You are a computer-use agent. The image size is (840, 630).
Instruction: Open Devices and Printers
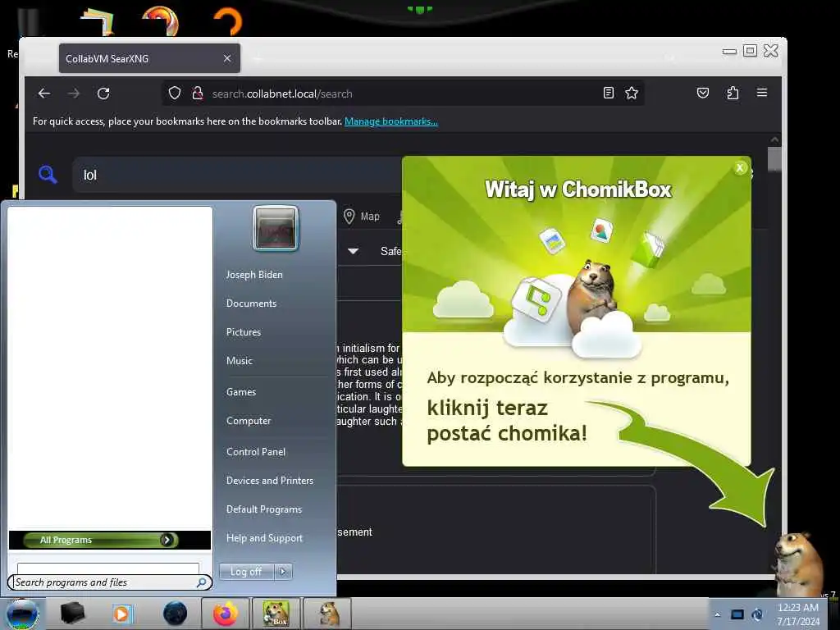[269, 481]
